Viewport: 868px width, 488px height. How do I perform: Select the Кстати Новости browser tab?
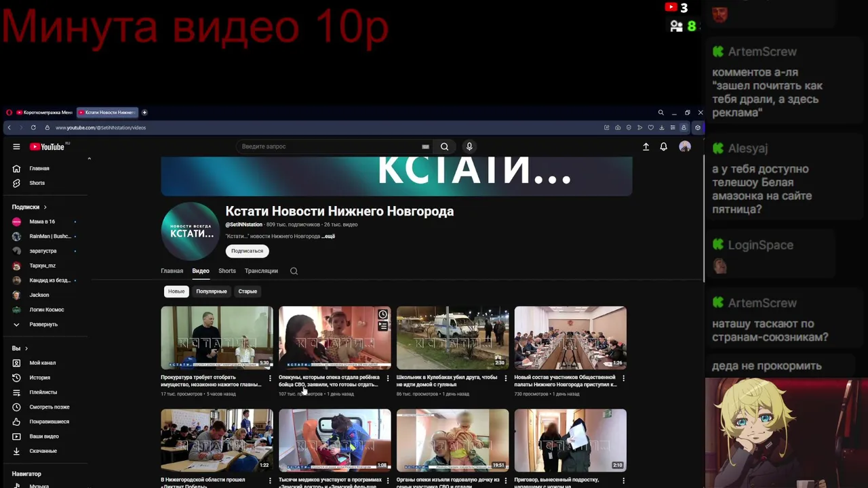107,113
